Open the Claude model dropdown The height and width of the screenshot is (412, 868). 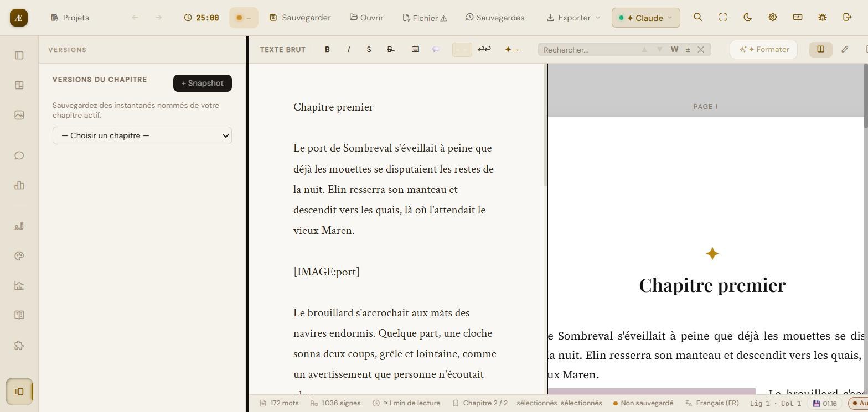pyautogui.click(x=645, y=18)
